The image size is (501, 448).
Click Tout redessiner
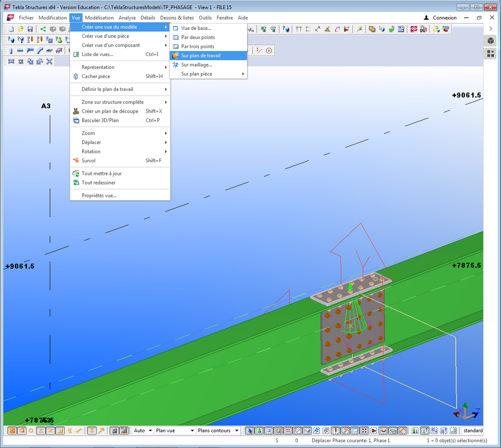click(x=120, y=183)
